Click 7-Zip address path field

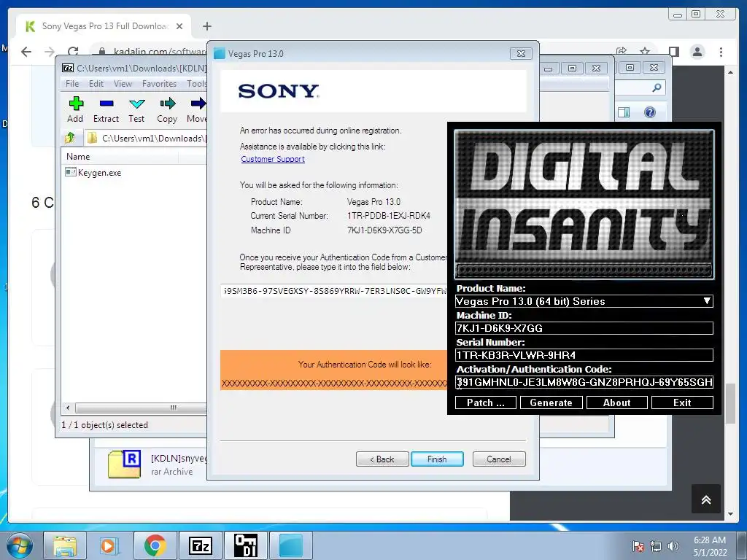point(145,138)
